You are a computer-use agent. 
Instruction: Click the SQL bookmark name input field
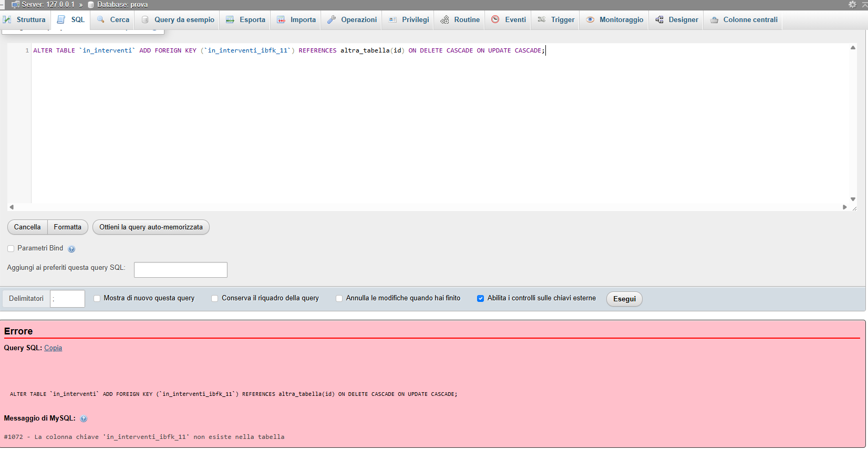tap(180, 269)
